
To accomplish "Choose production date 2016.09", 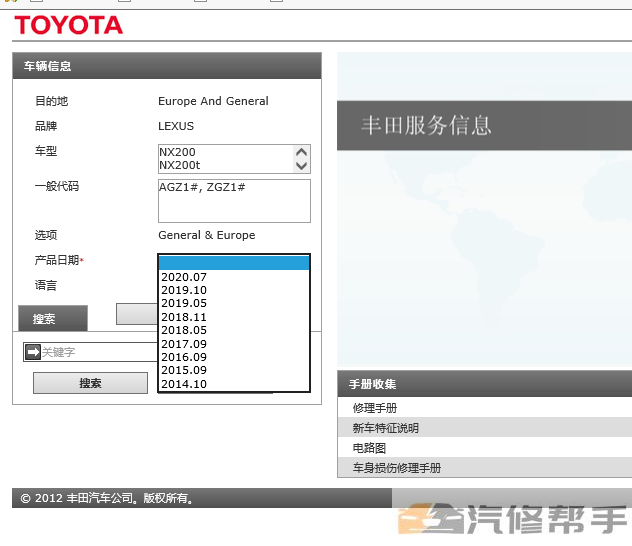I will 234,357.
